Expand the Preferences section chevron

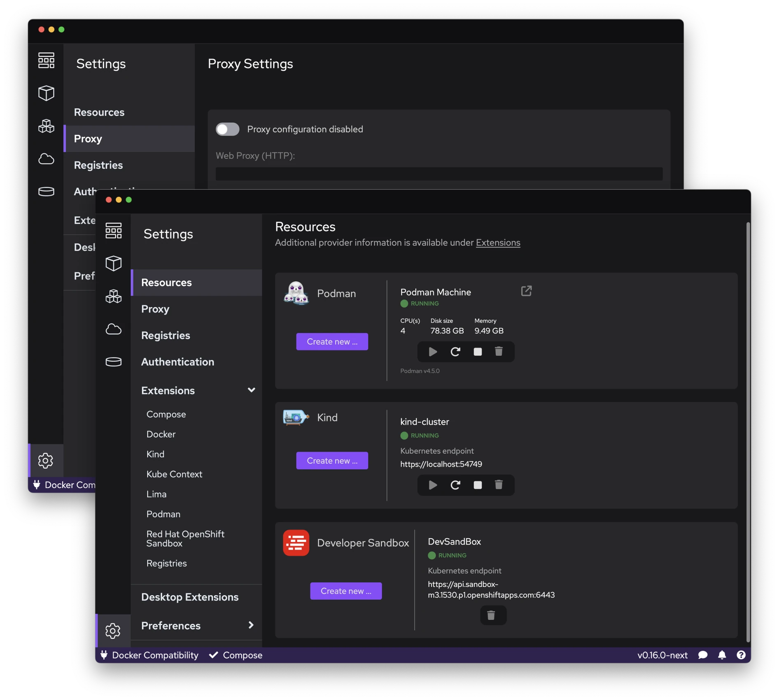(x=251, y=625)
